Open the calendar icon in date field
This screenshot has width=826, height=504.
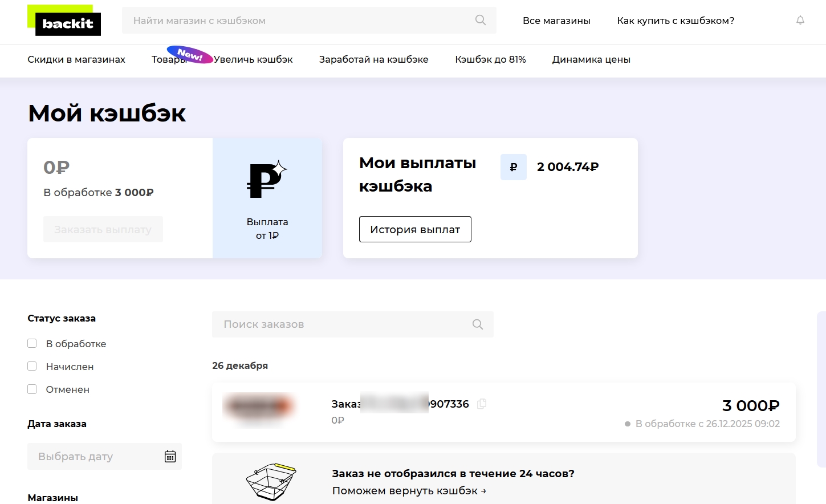(x=170, y=456)
